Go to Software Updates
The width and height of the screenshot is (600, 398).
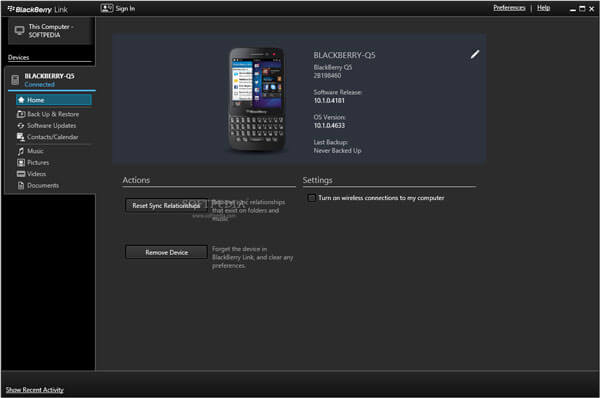(47, 126)
